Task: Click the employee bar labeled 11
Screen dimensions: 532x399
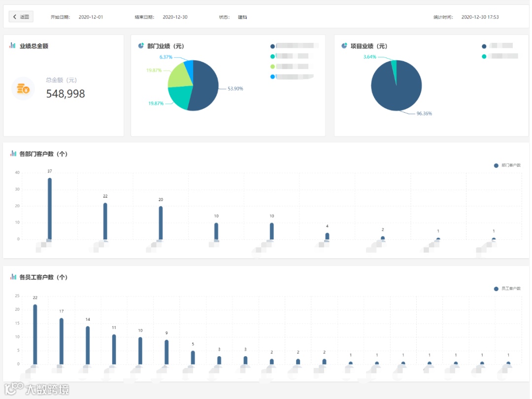Action: [x=114, y=349]
